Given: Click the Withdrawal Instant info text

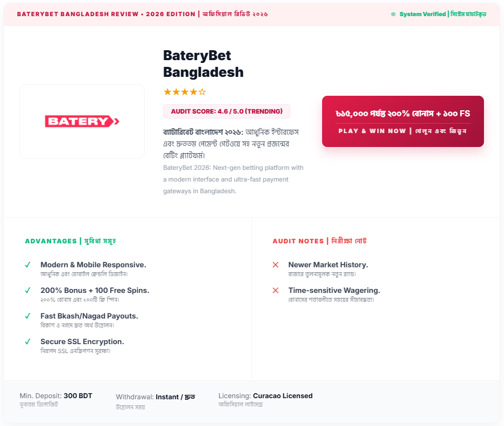Looking at the screenshot, I should (155, 396).
